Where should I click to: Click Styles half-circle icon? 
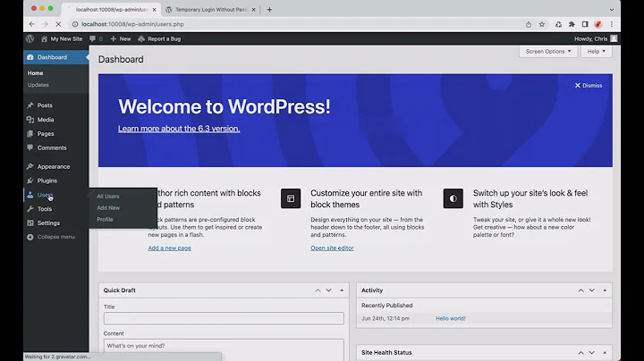453,198
